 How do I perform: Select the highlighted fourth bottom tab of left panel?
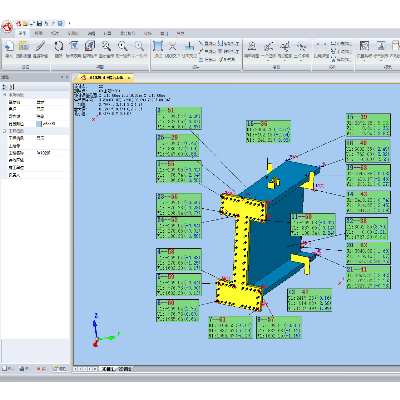point(60,369)
